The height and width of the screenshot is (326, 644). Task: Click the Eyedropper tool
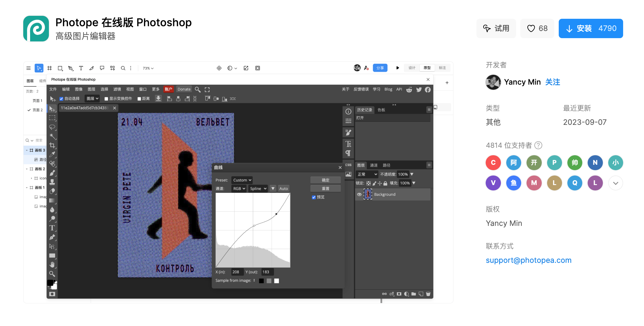pos(52,154)
